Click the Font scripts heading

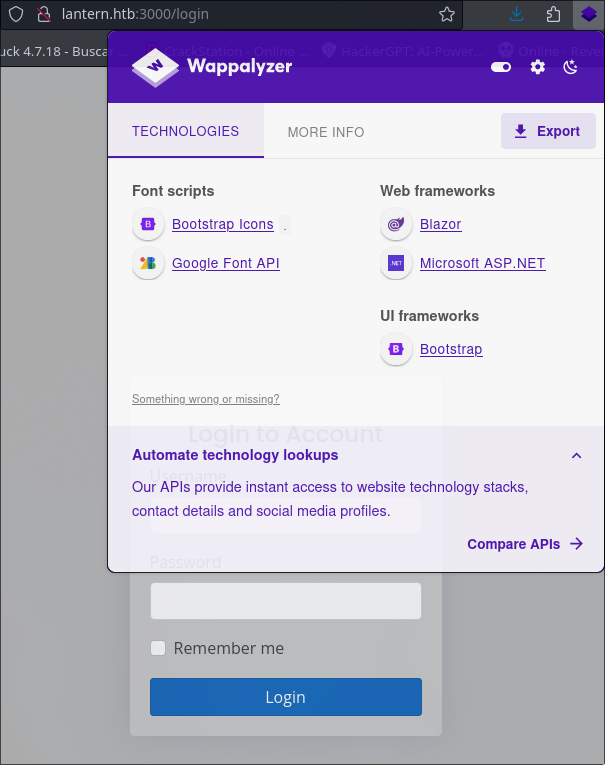[173, 191]
